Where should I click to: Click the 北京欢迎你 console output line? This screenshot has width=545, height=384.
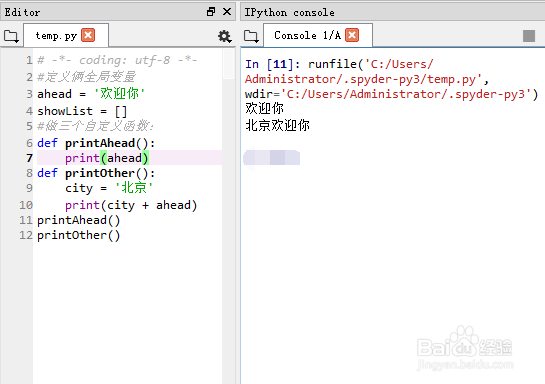277,125
